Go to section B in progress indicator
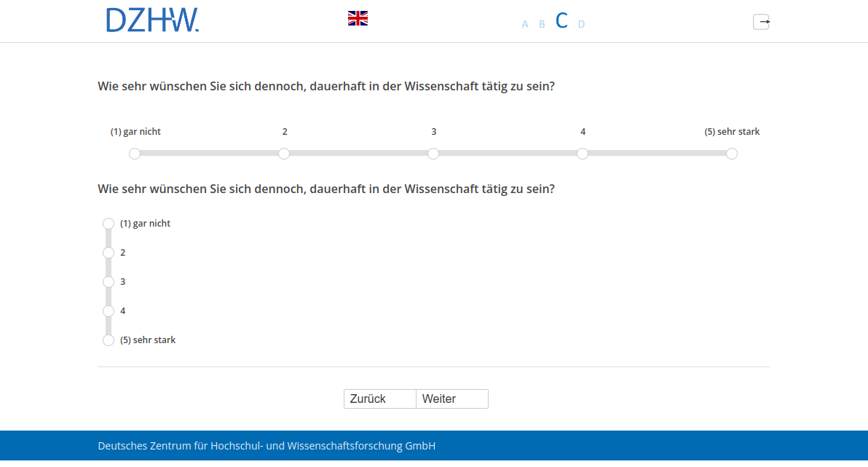 (542, 24)
